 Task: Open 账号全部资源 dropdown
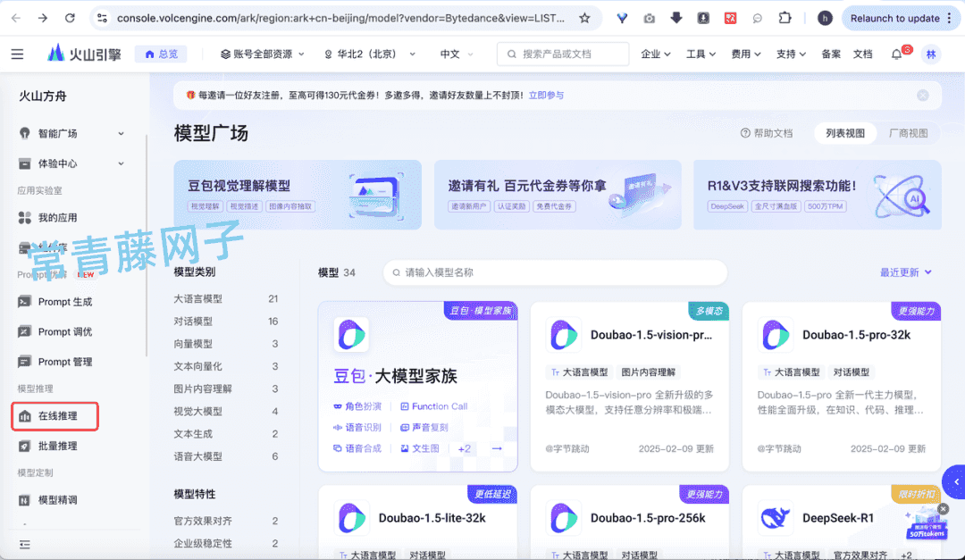coord(262,54)
